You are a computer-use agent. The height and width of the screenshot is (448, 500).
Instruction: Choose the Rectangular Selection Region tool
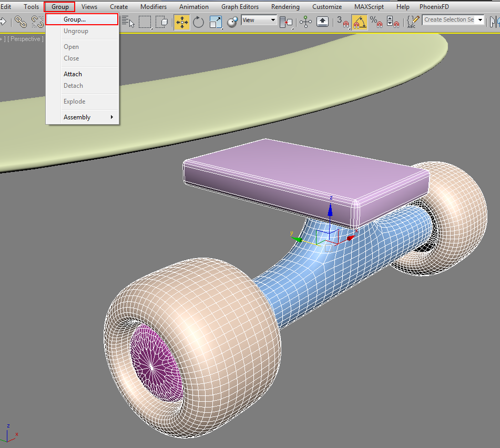145,22
